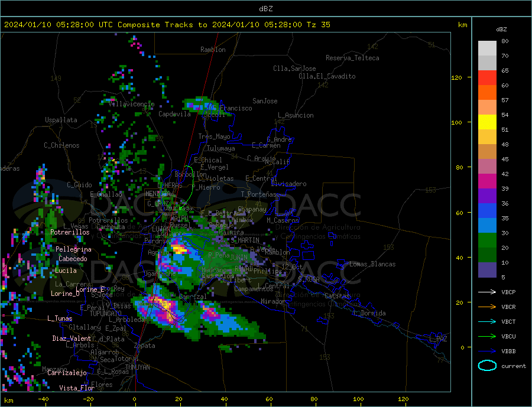
Task: Click the 'Zapata' place label
Action: pos(145,346)
